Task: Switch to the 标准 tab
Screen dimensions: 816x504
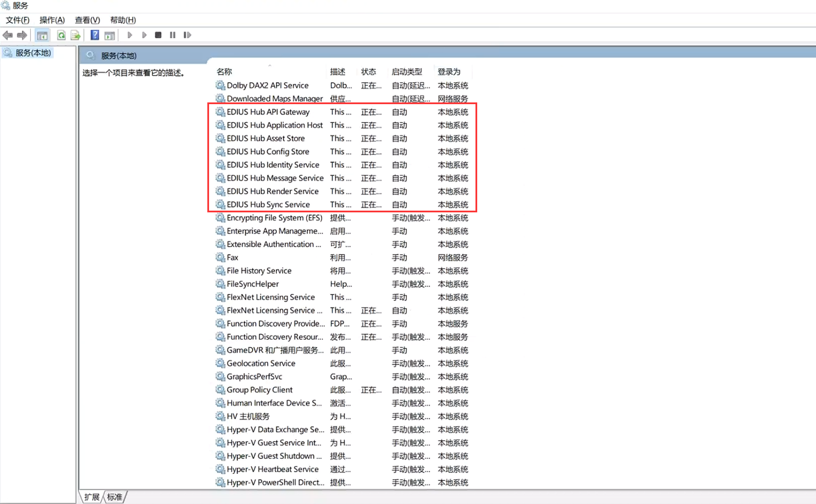Action: pos(115,497)
